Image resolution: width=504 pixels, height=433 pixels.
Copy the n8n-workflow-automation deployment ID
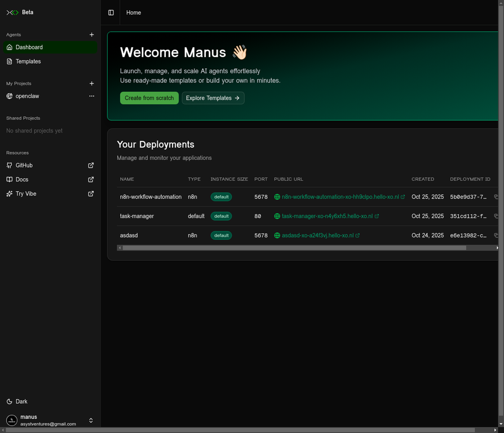[497, 197]
